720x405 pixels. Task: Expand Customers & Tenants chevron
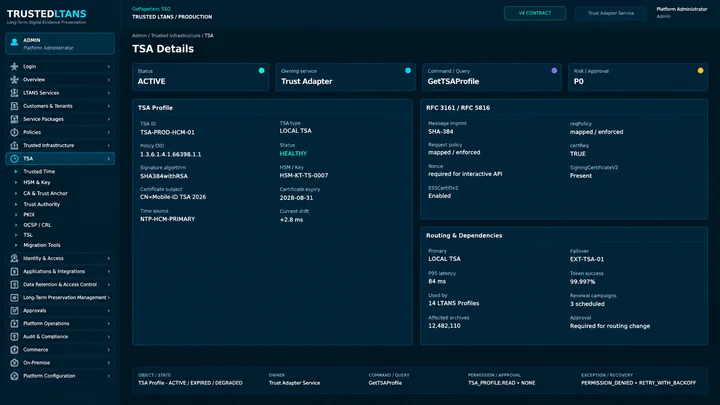point(109,106)
